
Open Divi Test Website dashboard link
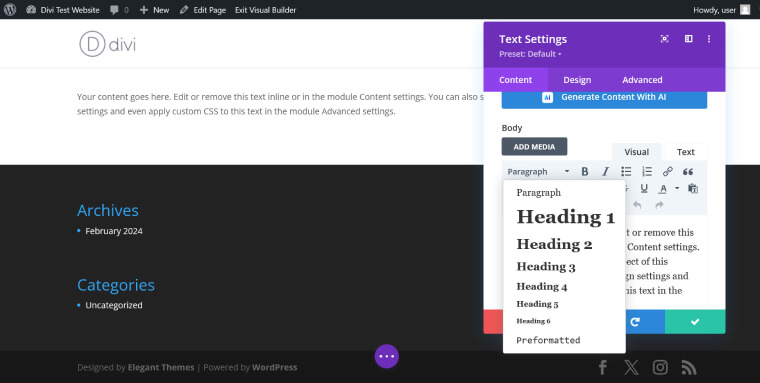pos(63,10)
